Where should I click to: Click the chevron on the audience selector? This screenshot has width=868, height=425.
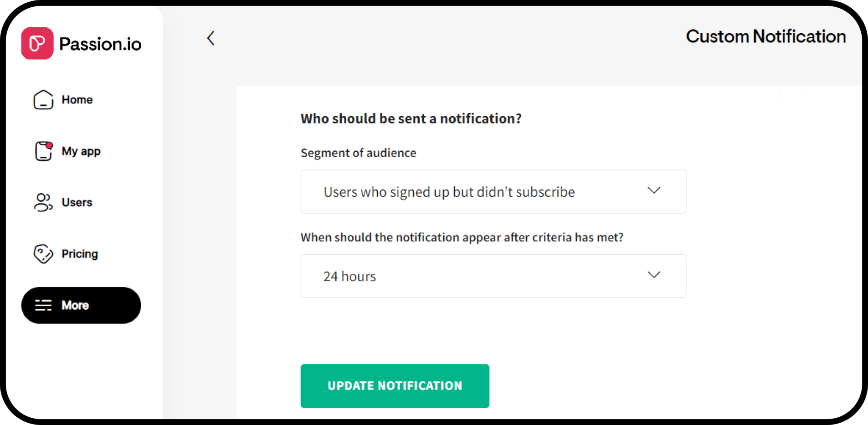[654, 191]
